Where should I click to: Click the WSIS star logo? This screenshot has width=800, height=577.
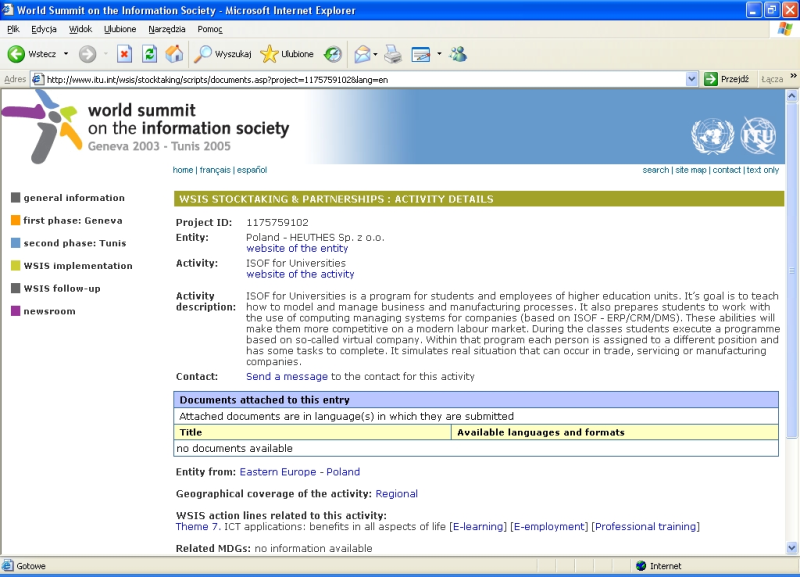click(x=42, y=127)
